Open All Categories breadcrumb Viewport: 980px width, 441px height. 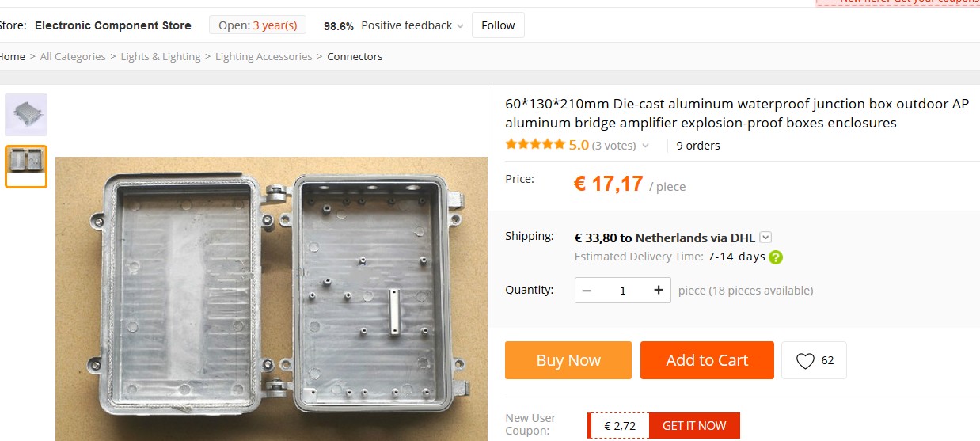tap(73, 56)
